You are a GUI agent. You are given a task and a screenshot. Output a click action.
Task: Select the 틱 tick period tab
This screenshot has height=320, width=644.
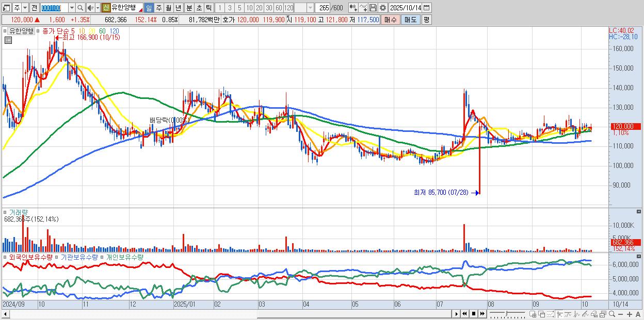pyautogui.click(x=208, y=8)
